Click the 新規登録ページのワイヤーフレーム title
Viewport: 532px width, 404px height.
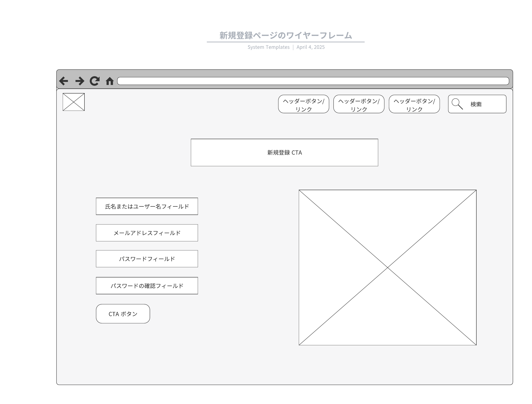pos(286,36)
